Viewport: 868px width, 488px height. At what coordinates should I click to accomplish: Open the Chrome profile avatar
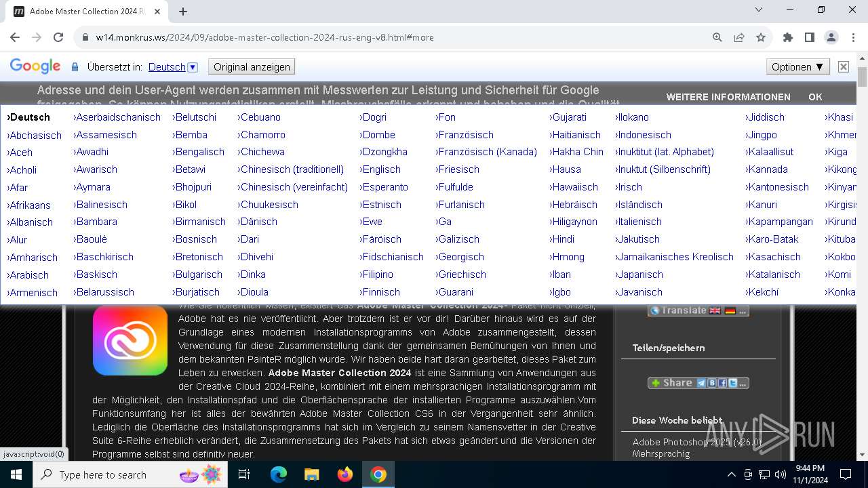tap(831, 37)
